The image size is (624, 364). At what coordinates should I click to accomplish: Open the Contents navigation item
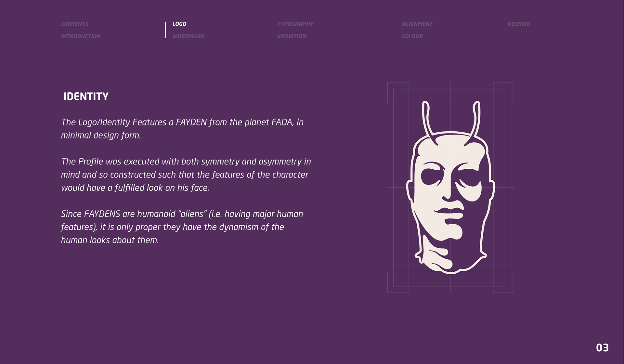(74, 24)
